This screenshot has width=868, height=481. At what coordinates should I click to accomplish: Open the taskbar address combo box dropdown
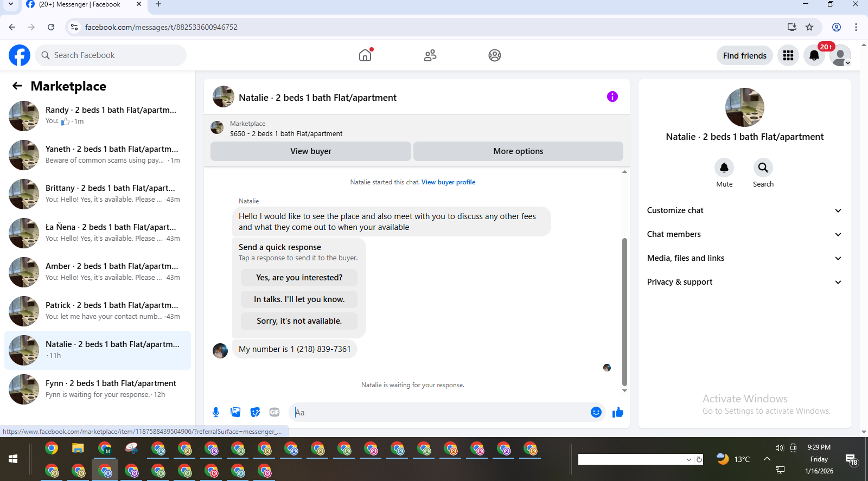point(689,459)
